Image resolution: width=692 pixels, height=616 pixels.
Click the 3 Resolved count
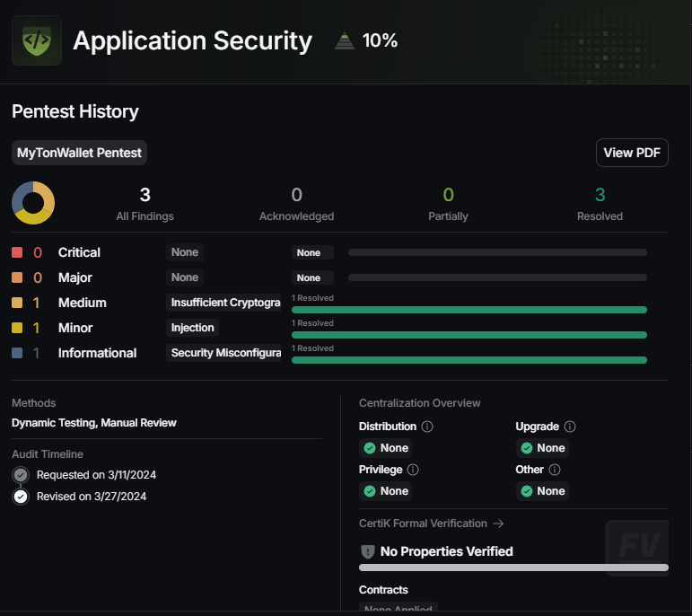600,195
